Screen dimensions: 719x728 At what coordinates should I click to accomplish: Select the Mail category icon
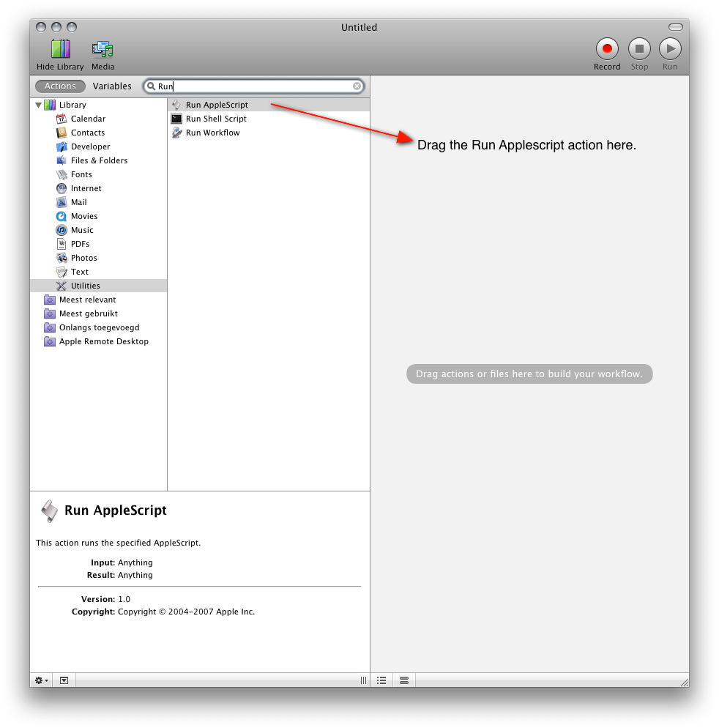click(62, 202)
